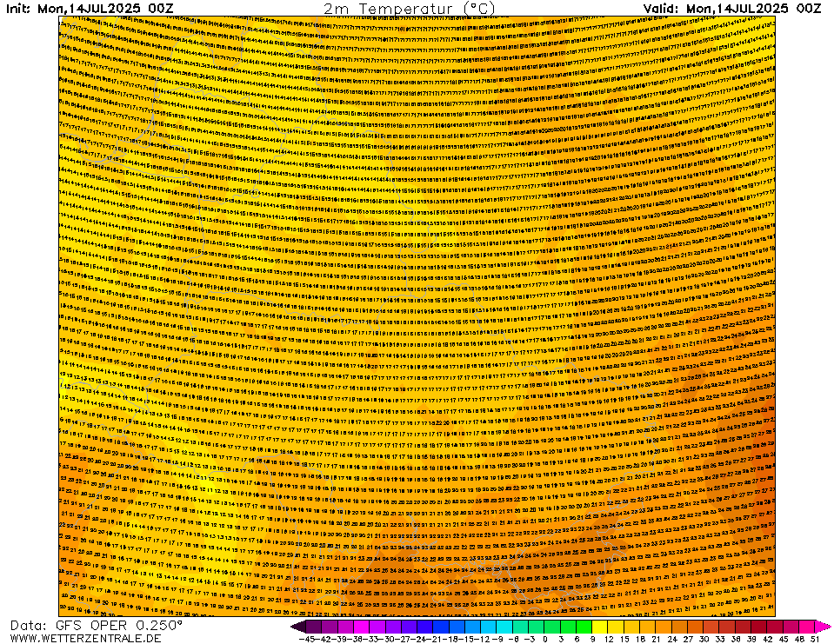Click the '-15' legend label
The width and height of the screenshot is (834, 644).
coord(465,639)
